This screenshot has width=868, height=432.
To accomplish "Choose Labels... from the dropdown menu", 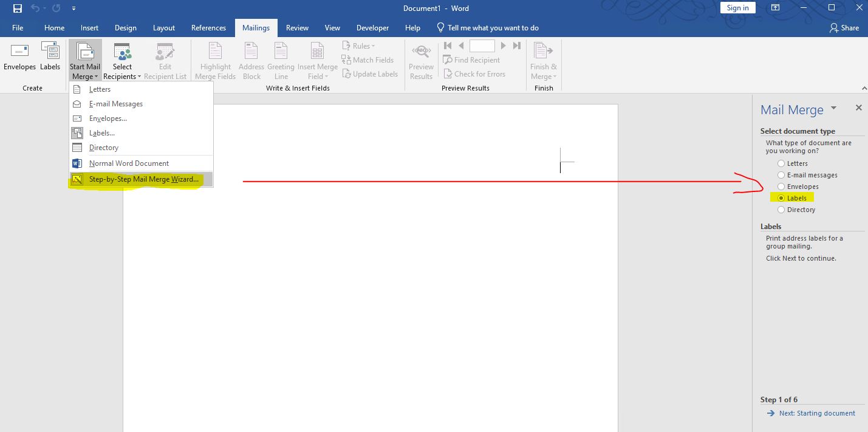I will (x=141, y=133).
